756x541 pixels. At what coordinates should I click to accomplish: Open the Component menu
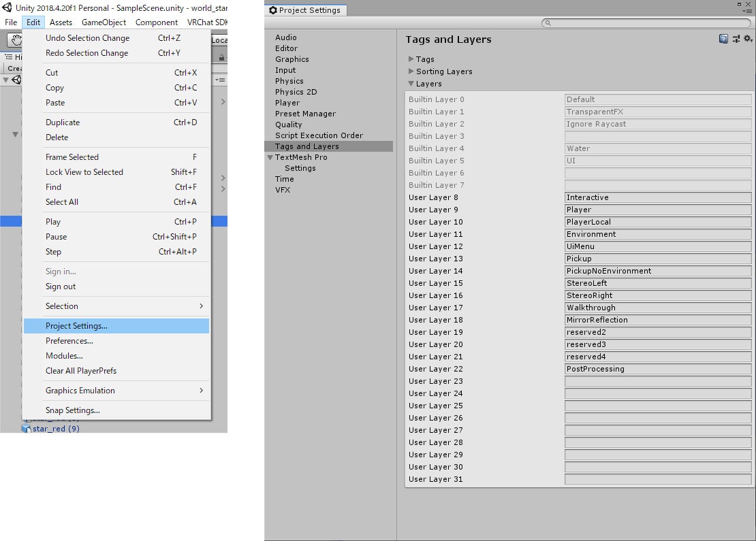click(156, 22)
